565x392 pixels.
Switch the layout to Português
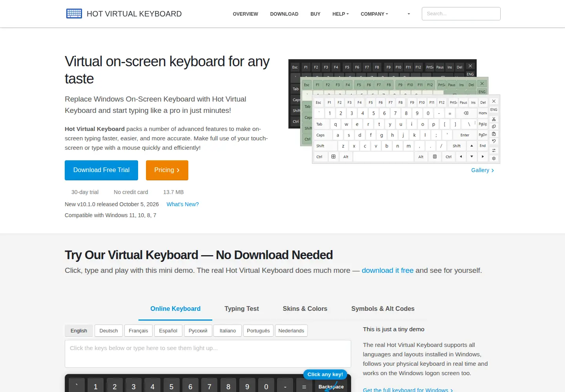pyautogui.click(x=258, y=331)
